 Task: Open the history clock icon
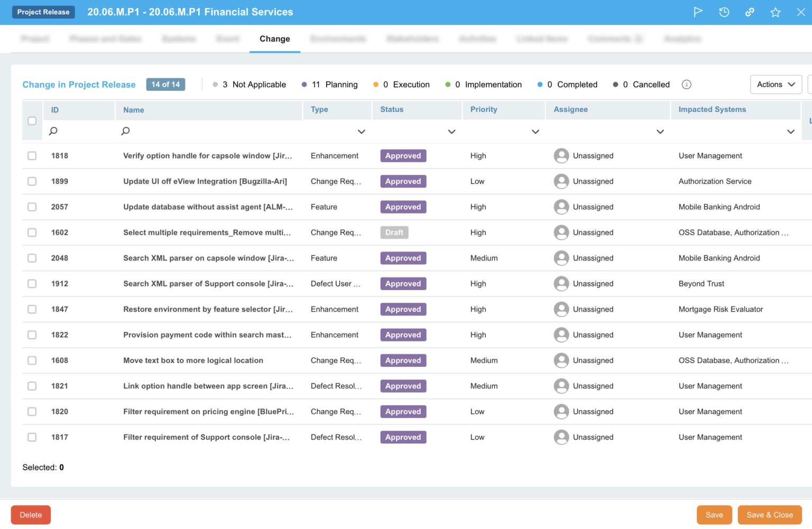724,12
